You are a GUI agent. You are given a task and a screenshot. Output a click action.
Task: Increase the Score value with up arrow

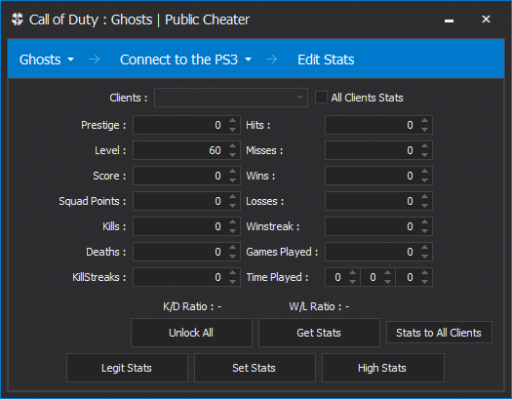233,171
